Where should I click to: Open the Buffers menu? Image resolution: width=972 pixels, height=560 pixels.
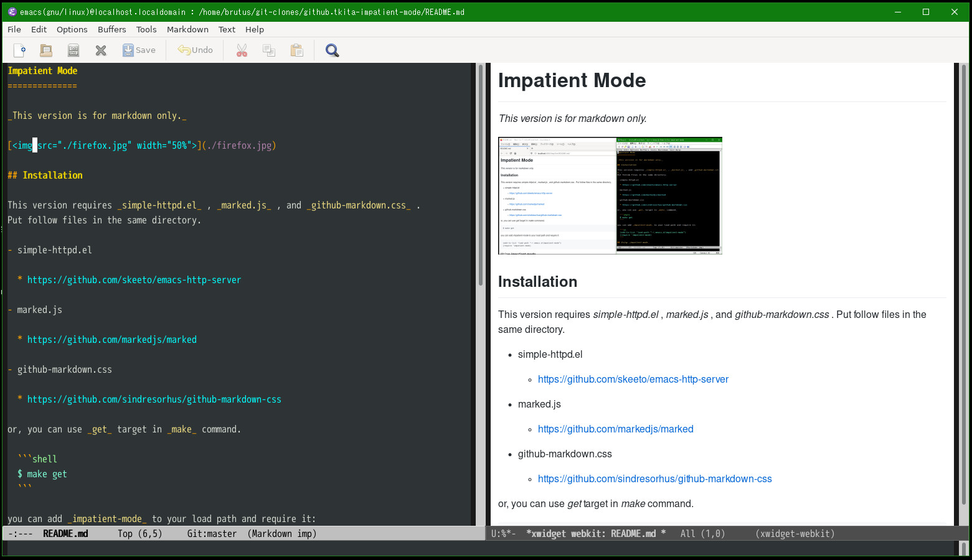[x=112, y=29]
